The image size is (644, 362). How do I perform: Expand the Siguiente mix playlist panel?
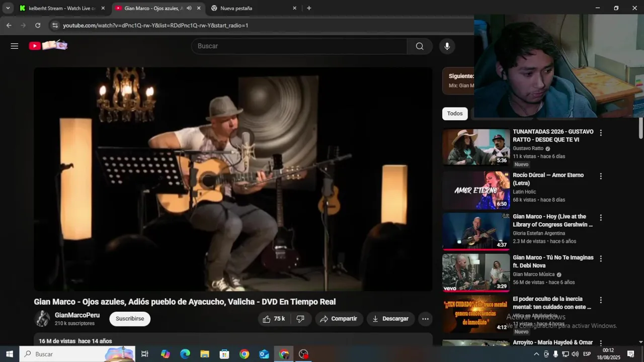458,80
